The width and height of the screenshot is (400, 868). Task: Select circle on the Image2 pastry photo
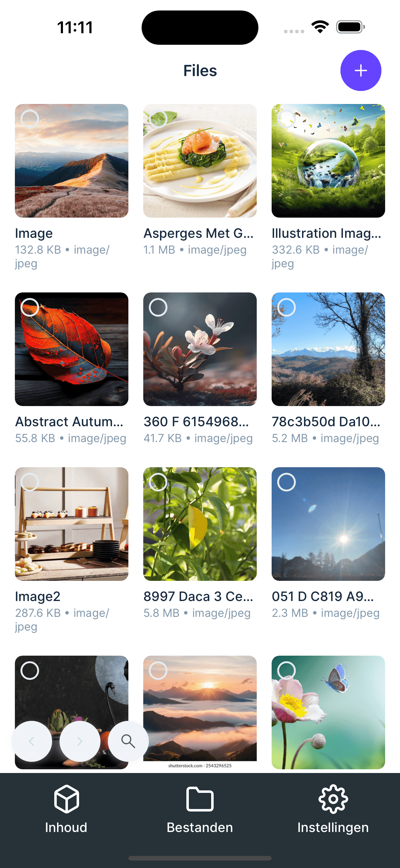click(x=30, y=482)
